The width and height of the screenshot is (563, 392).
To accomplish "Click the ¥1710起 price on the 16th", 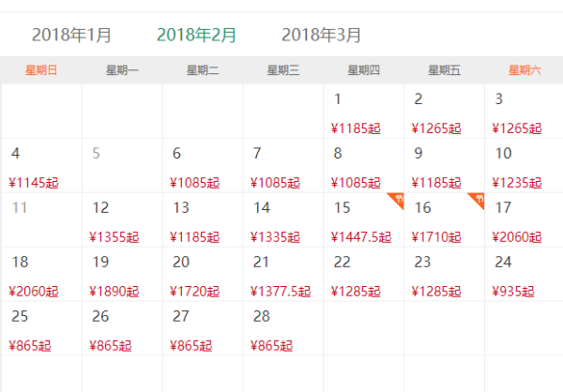I will coord(436,237).
